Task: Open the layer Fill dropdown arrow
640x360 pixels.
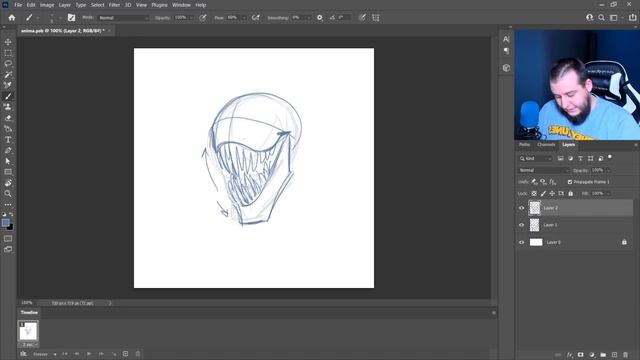Action: click(x=608, y=193)
